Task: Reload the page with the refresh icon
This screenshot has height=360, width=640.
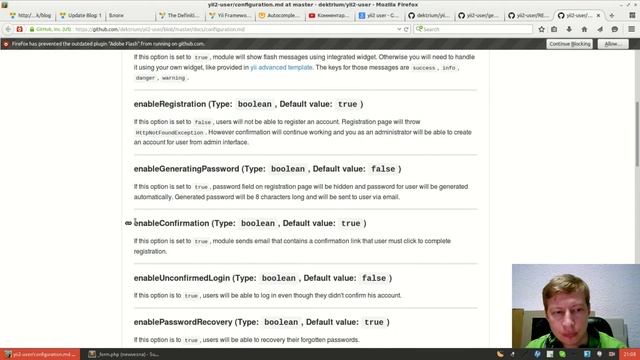Action: pyautogui.click(x=406, y=29)
